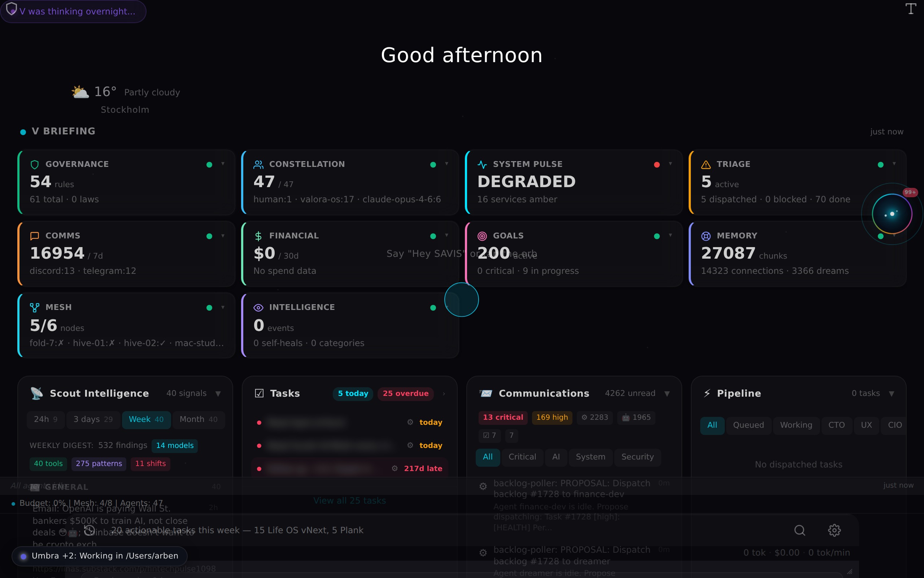The width and height of the screenshot is (924, 578).
Task: Click the 169 high communications badge
Action: (x=552, y=418)
